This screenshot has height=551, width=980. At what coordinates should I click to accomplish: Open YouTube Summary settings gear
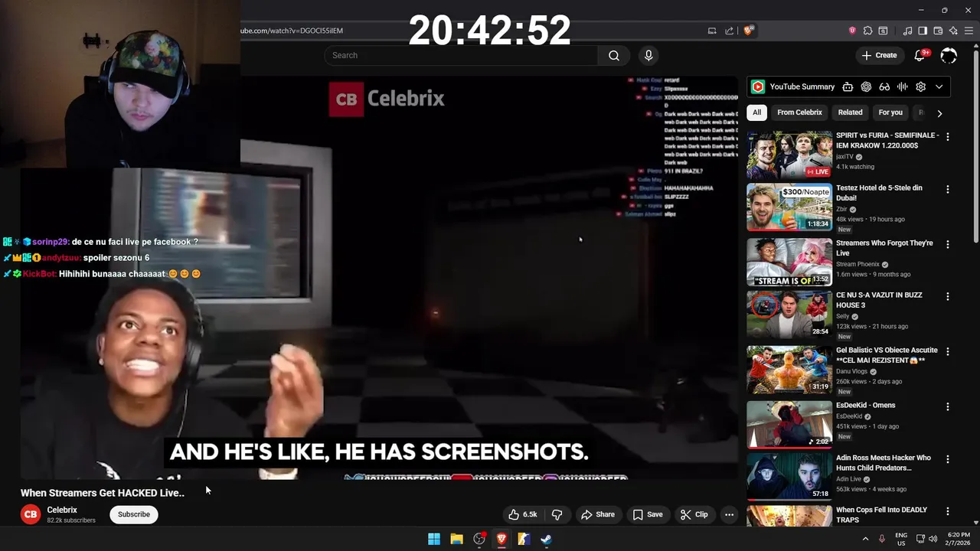point(921,86)
